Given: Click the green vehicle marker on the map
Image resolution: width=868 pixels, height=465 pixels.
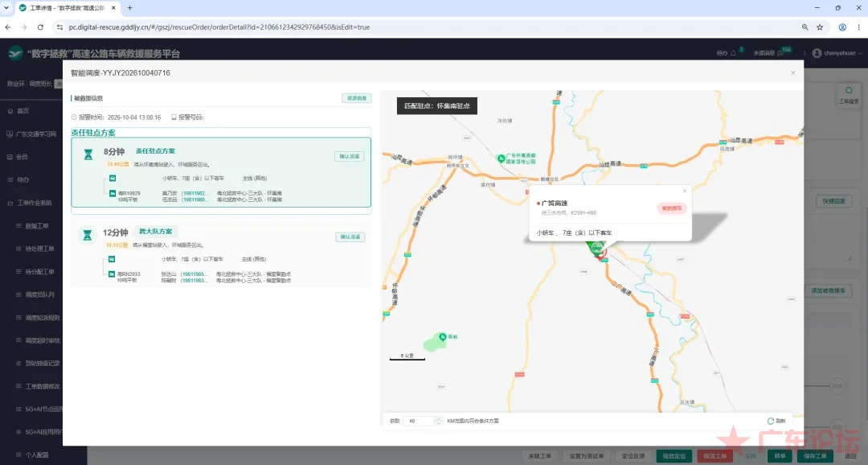Looking at the screenshot, I should pyautogui.click(x=596, y=249).
